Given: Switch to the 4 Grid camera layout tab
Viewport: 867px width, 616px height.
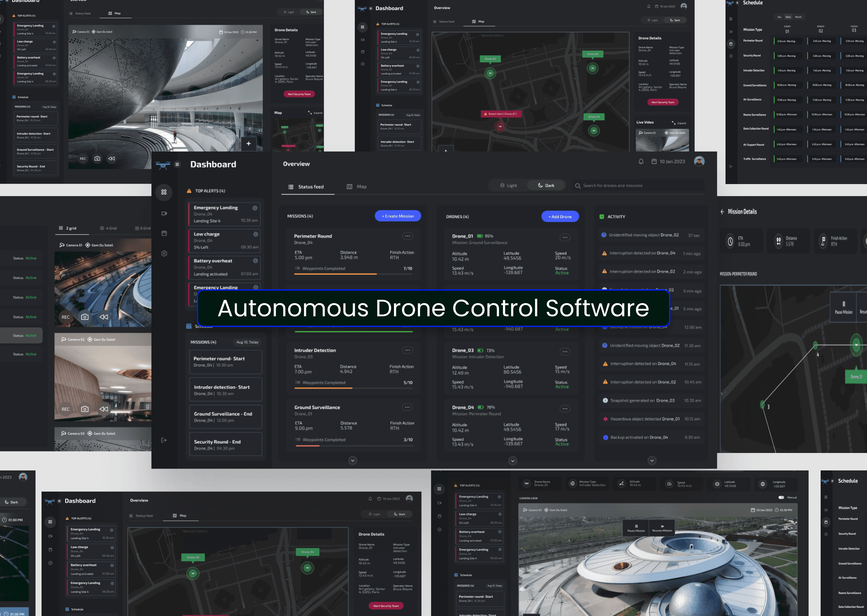Looking at the screenshot, I should pos(108,228).
